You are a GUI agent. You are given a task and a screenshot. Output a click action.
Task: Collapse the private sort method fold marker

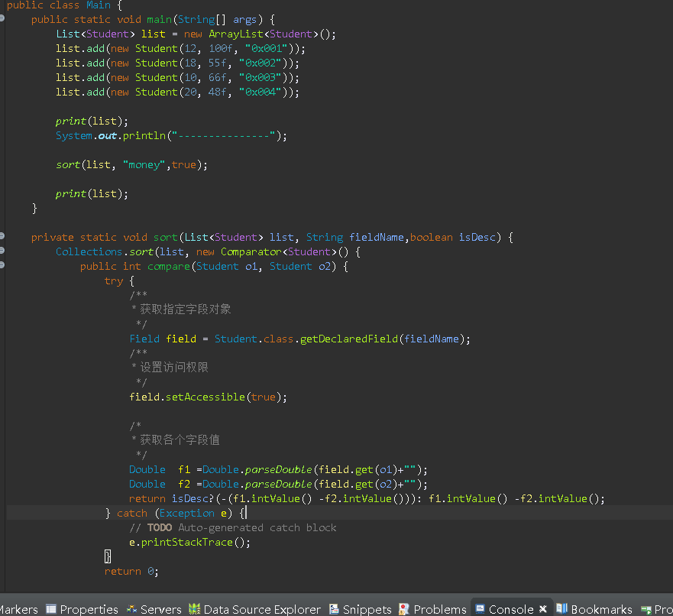tap(2, 236)
